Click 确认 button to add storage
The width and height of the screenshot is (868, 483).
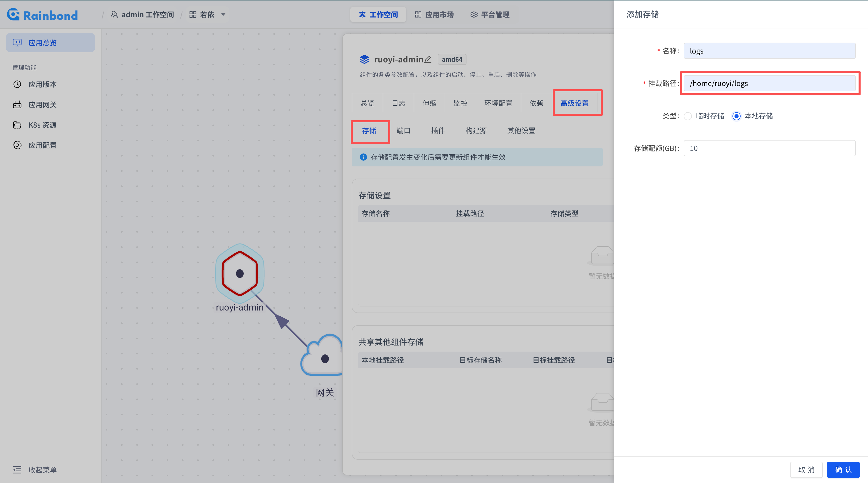[x=843, y=470]
